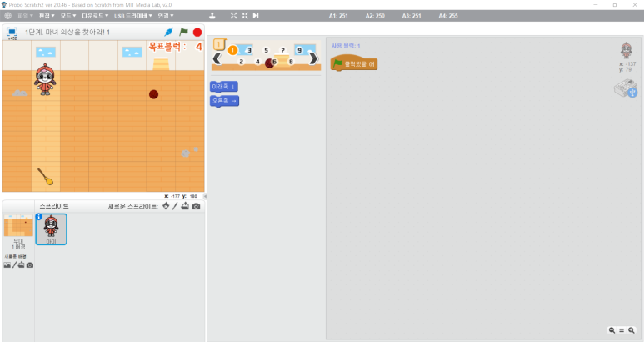Image resolution: width=644 pixels, height=342 pixels.
Task: Click the blue connection plug icon above stage
Action: pyautogui.click(x=168, y=32)
